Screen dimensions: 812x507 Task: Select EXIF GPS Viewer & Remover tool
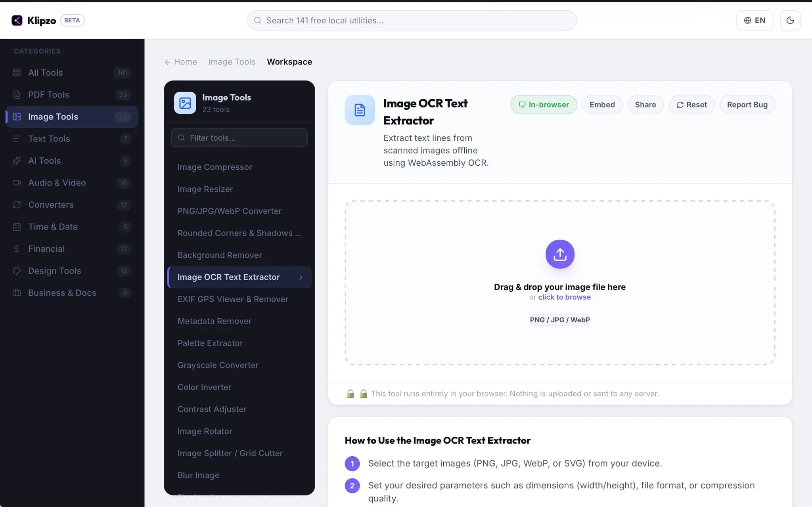pos(239,299)
